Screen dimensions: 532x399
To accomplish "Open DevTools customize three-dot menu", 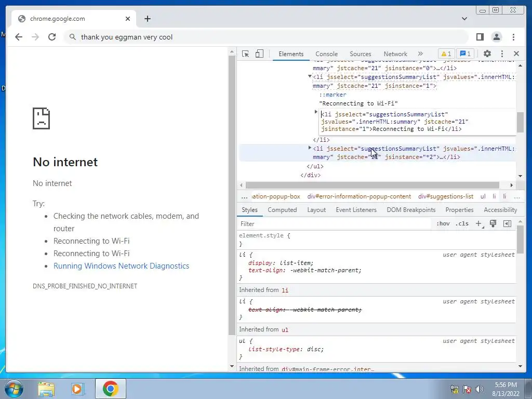I will click(x=502, y=54).
